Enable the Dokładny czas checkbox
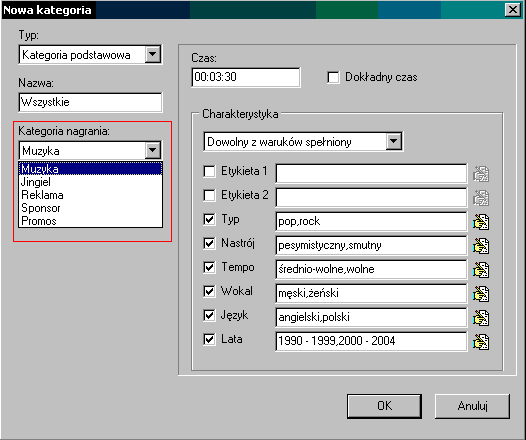Image resolution: width=526 pixels, height=440 pixels. click(333, 77)
